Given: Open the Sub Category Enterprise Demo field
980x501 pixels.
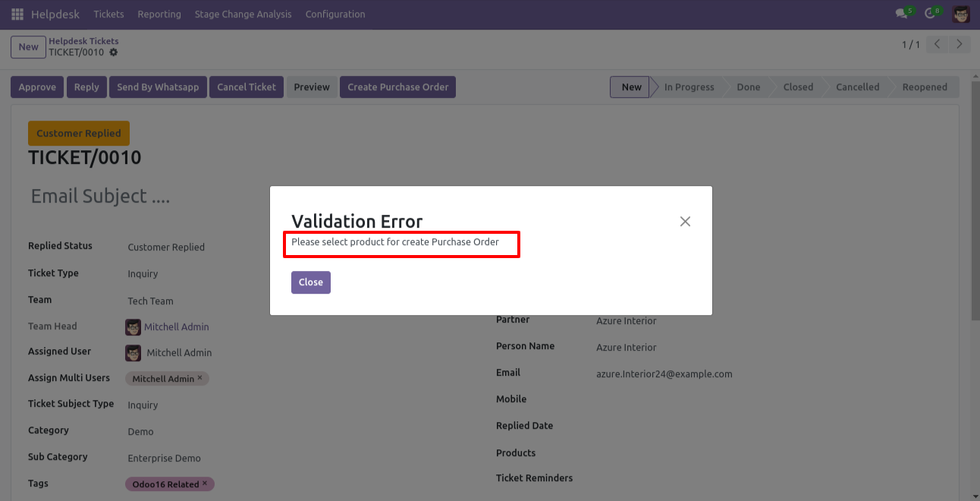Looking at the screenshot, I should pos(164,458).
